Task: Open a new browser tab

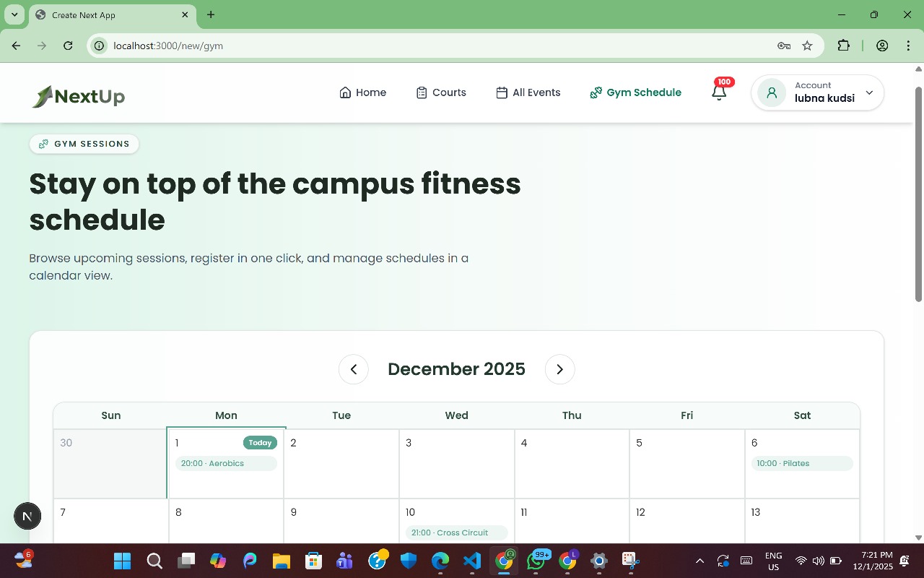Action: tap(211, 14)
